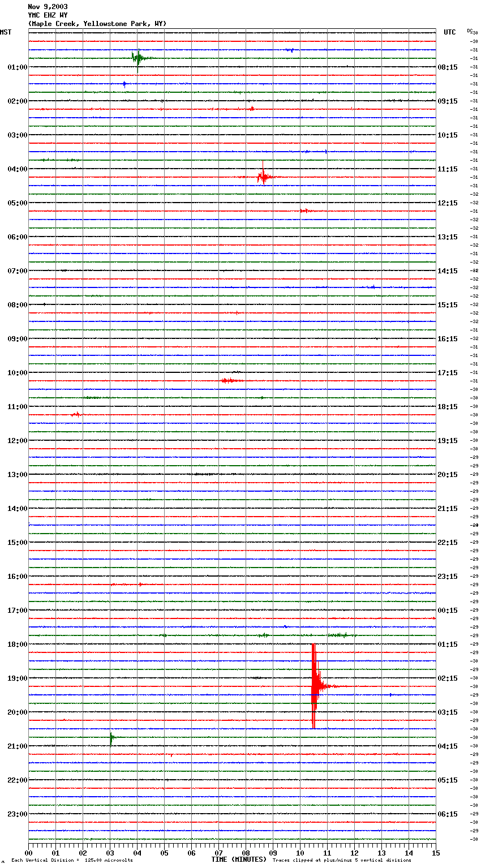The image size is (481, 868).
Task: Click the large clipped red event near 19:00
Action: click(x=315, y=686)
